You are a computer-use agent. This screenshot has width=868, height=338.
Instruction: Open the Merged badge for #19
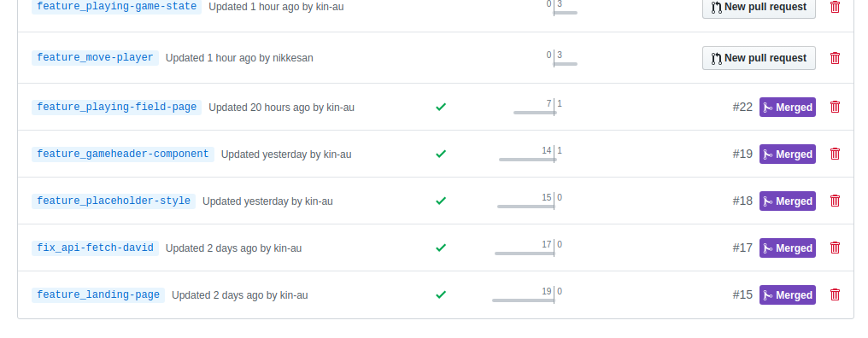[787, 154]
